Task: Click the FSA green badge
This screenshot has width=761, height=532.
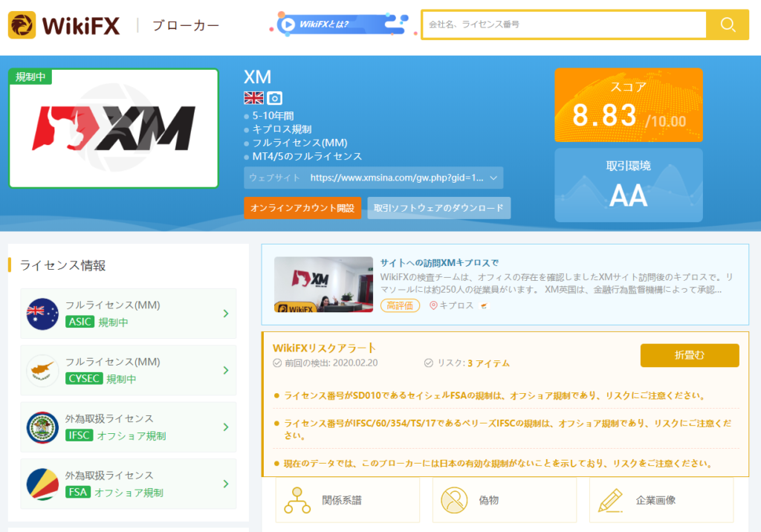Action: coord(77,492)
